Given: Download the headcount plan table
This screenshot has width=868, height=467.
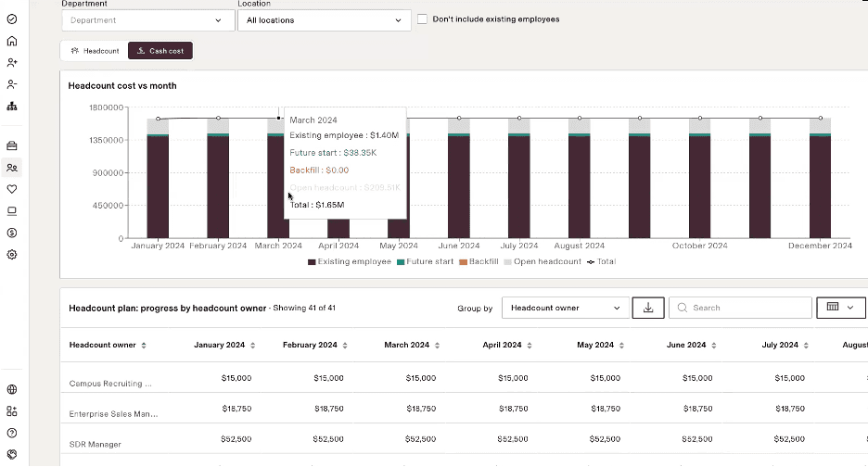Looking at the screenshot, I should pos(647,308).
